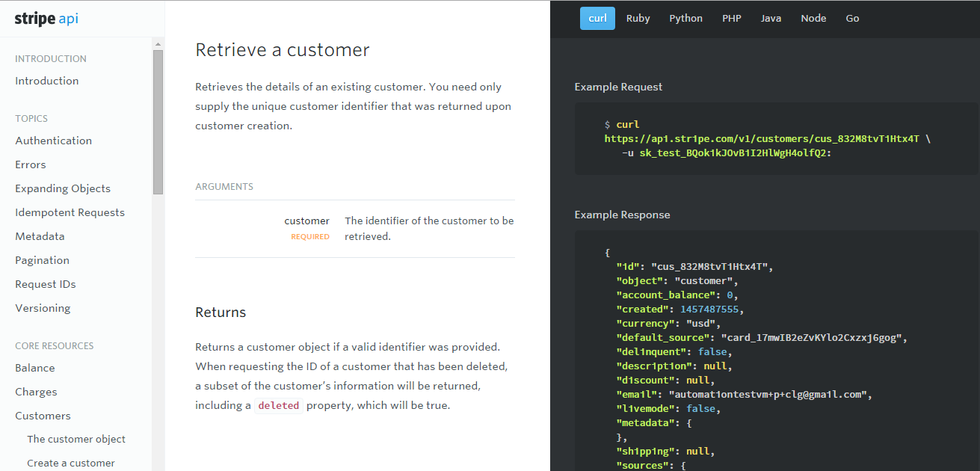Choose the Node language tab

[813, 19]
